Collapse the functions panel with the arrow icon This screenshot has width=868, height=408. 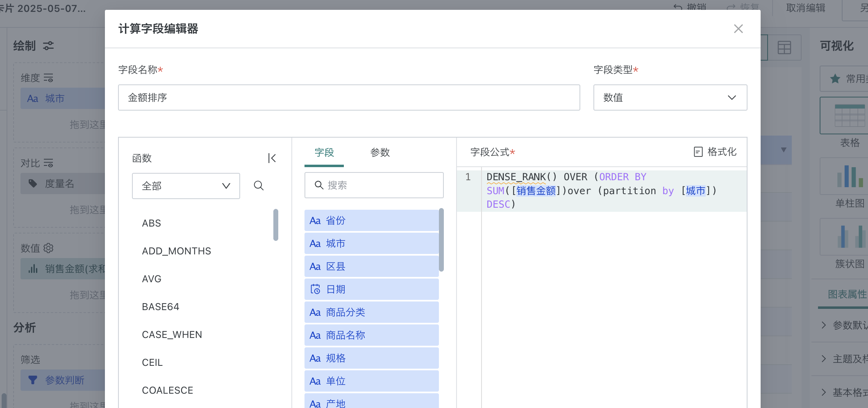(x=272, y=158)
